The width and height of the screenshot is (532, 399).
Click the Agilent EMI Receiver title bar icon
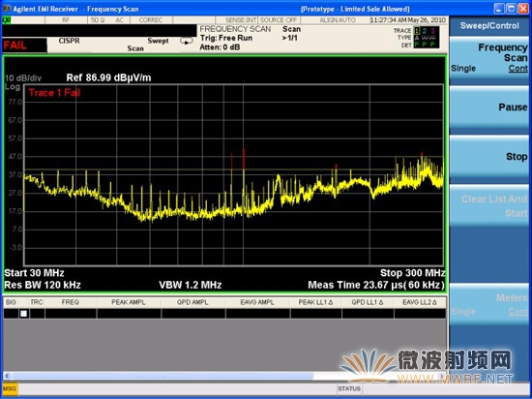coord(6,9)
